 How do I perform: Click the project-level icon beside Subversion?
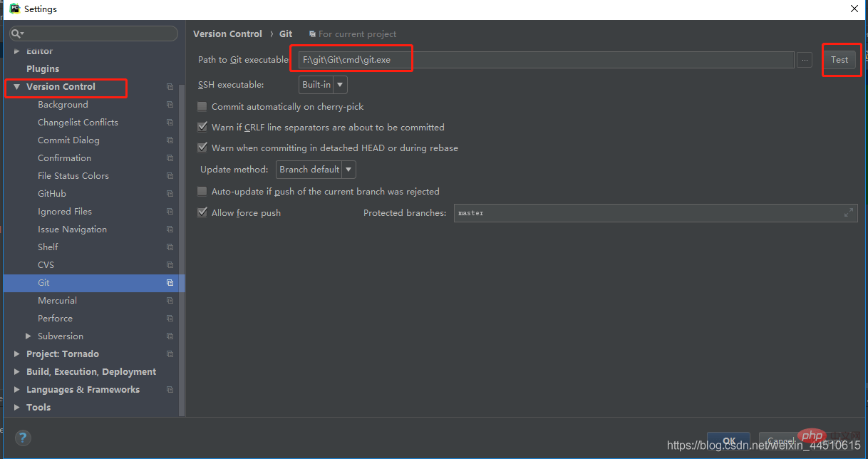point(170,336)
